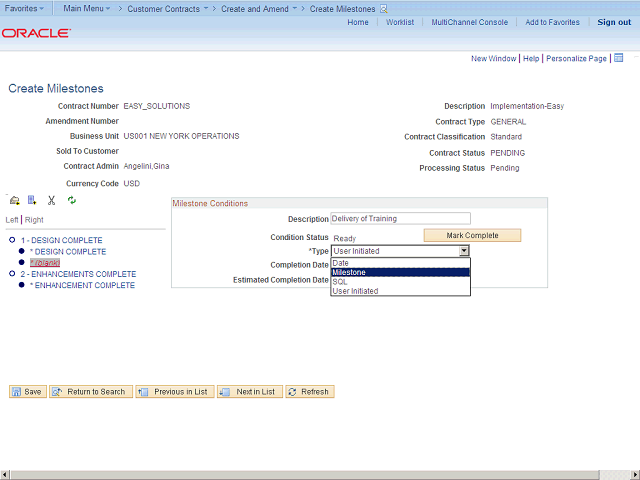Viewport: 640px width, 480px height.
Task: Select 1 - DESIGN COMPLETE tree node
Action: 62,240
